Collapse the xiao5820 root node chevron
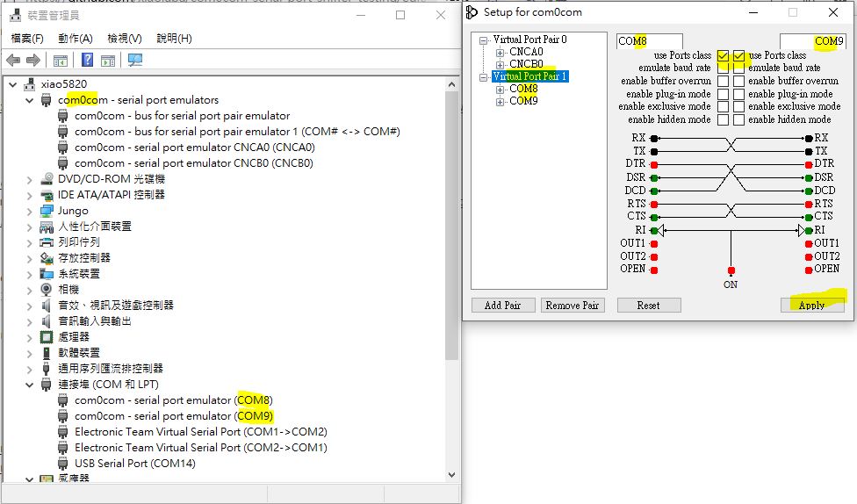Viewport: 857px width, 504px height. coord(12,84)
